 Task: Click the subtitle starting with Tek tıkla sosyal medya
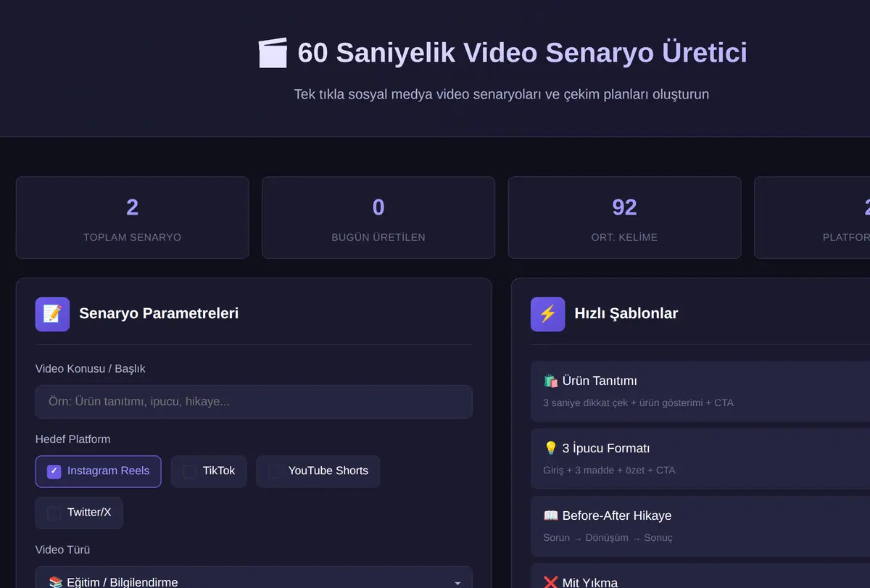[x=502, y=94]
